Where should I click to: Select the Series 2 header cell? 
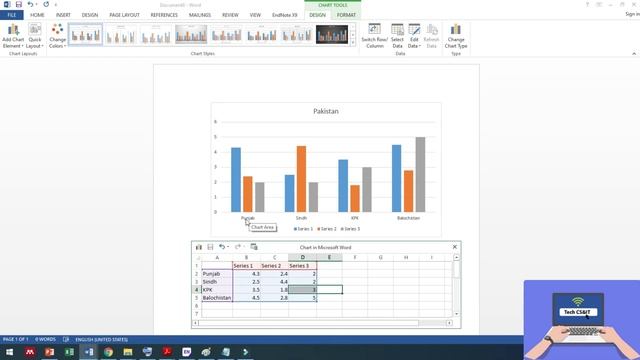tap(274, 266)
